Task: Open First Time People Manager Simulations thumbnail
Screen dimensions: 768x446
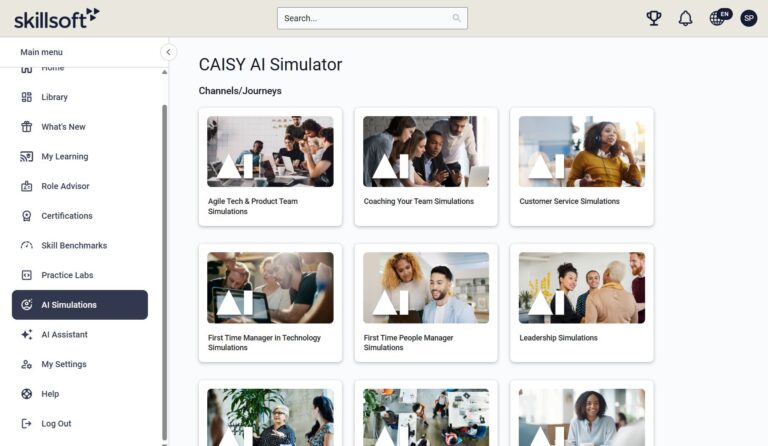Action: coord(426,288)
